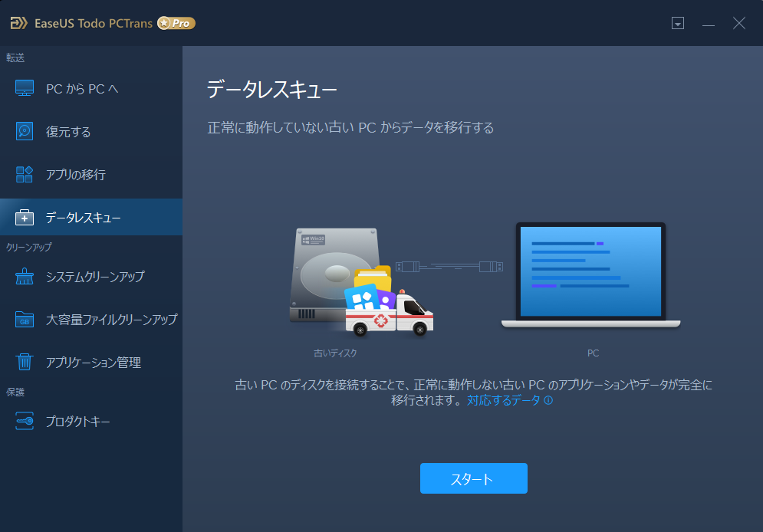Image resolution: width=763 pixels, height=532 pixels.
Task: Select the データレスキュー sidebar entry
Action: (91, 217)
